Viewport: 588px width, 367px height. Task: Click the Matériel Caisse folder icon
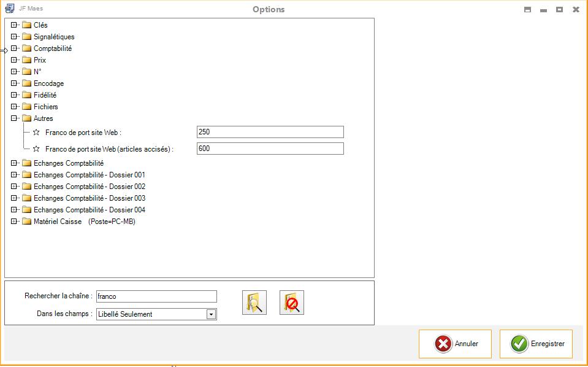(x=26, y=222)
